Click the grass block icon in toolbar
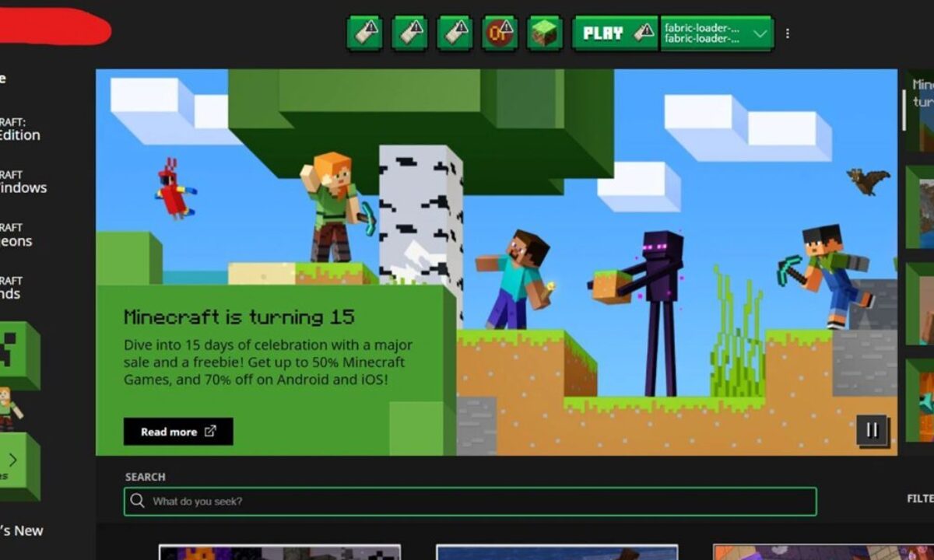Image resolution: width=934 pixels, height=560 pixels. click(x=545, y=33)
